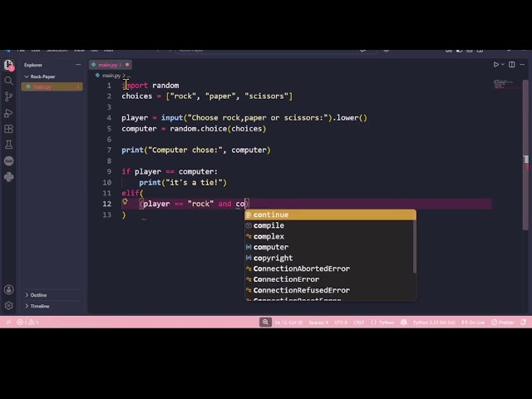Open the Search view in the activity bar
The width and height of the screenshot is (532, 399).
pos(8,81)
